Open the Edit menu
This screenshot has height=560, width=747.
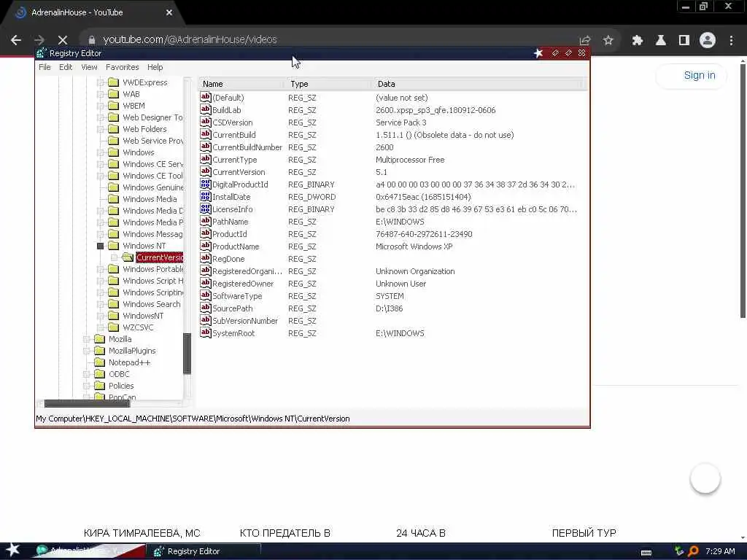[66, 67]
